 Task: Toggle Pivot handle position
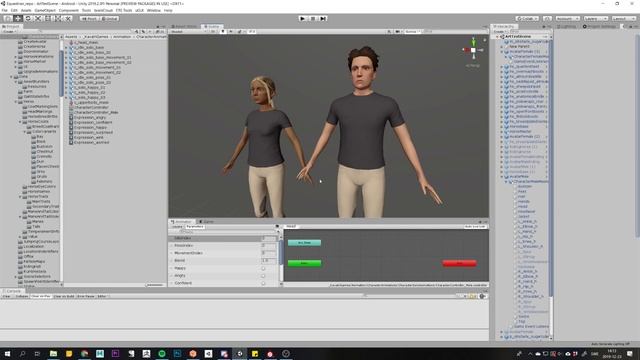pyautogui.click(x=89, y=19)
